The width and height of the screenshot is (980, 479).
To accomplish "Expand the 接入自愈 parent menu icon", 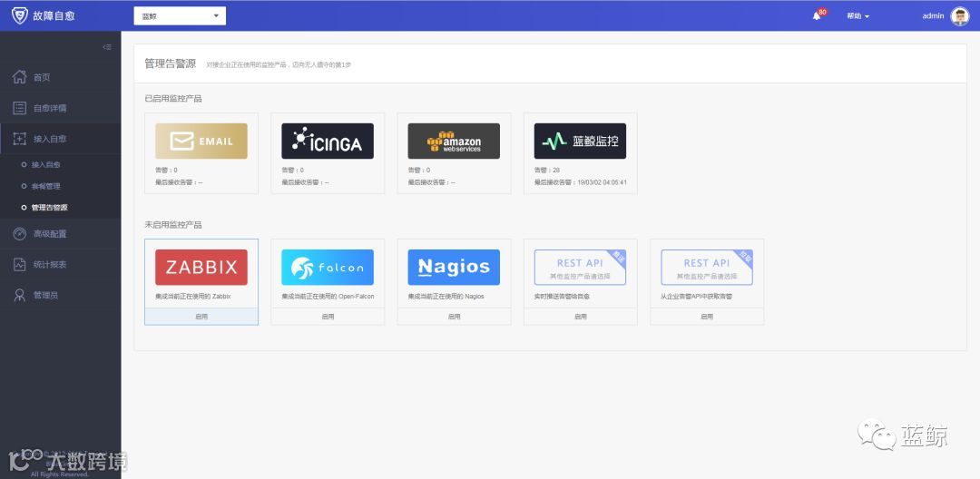I will click(20, 139).
